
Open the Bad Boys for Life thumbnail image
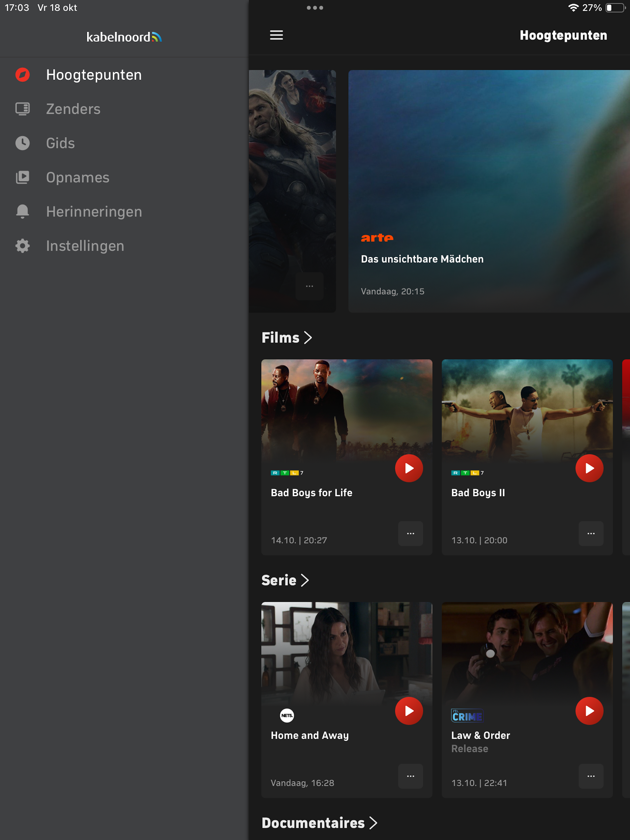[x=347, y=410]
